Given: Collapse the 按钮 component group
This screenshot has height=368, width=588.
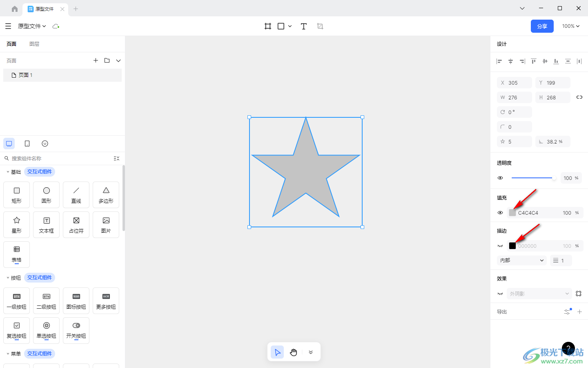Looking at the screenshot, I should click(x=8, y=278).
